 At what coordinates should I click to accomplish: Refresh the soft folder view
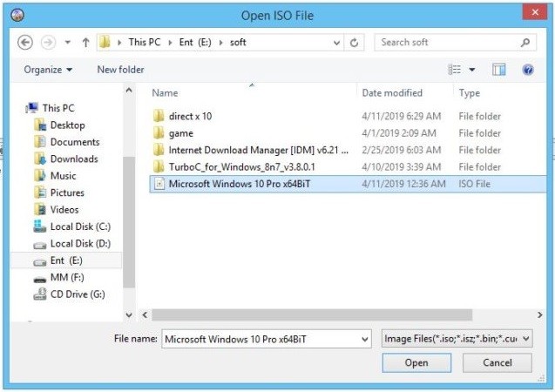point(354,43)
